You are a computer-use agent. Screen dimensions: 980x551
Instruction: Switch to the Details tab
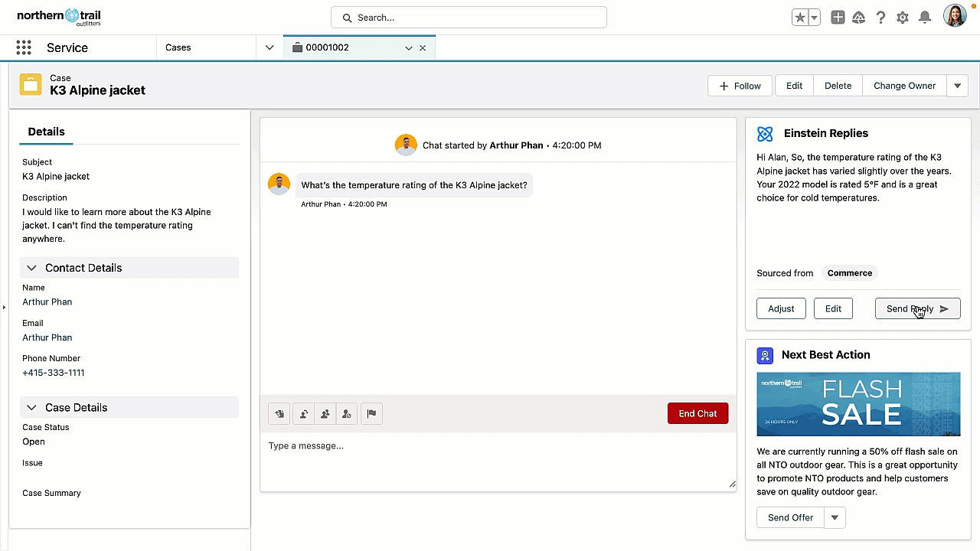click(46, 132)
